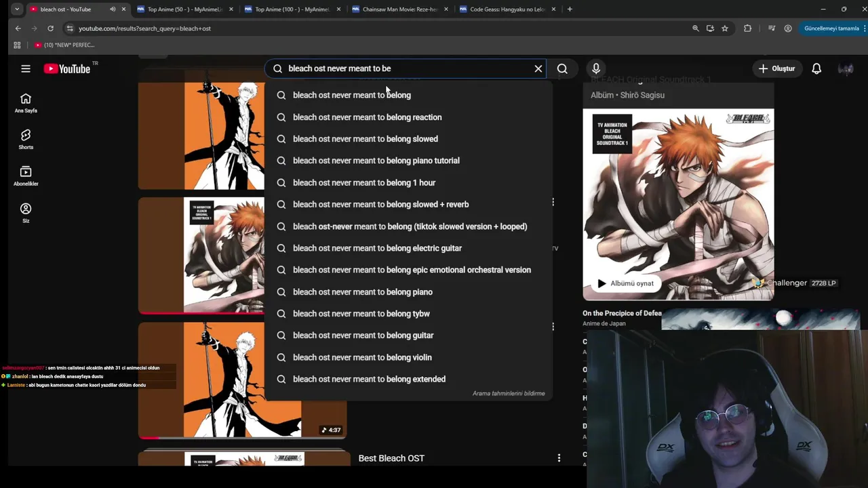The width and height of the screenshot is (868, 488).
Task: Click the address bar URL
Action: click(x=144, y=28)
